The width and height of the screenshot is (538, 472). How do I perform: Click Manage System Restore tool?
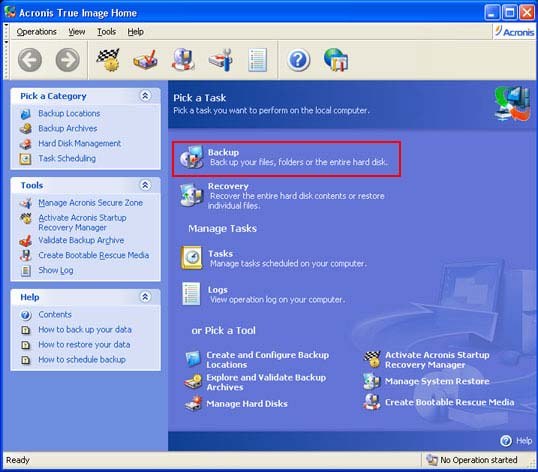point(437,381)
